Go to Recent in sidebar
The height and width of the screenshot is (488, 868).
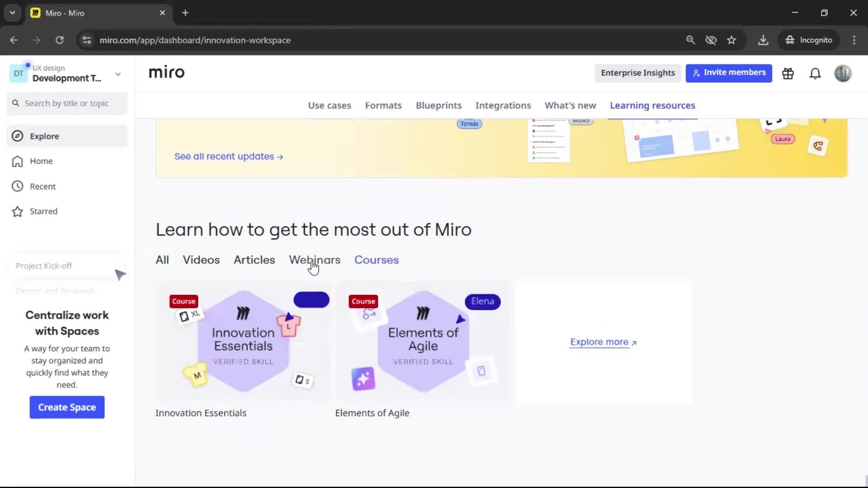point(67,186)
